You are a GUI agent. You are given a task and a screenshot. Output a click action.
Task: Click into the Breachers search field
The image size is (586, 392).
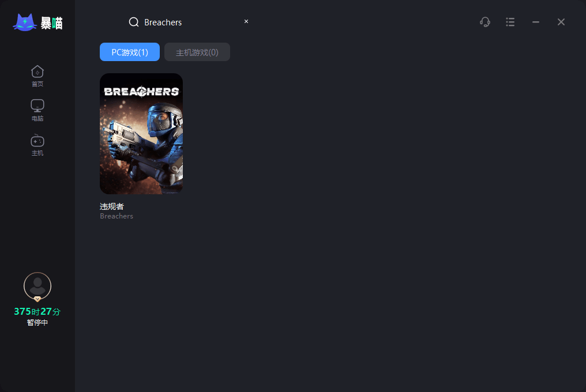click(x=190, y=22)
